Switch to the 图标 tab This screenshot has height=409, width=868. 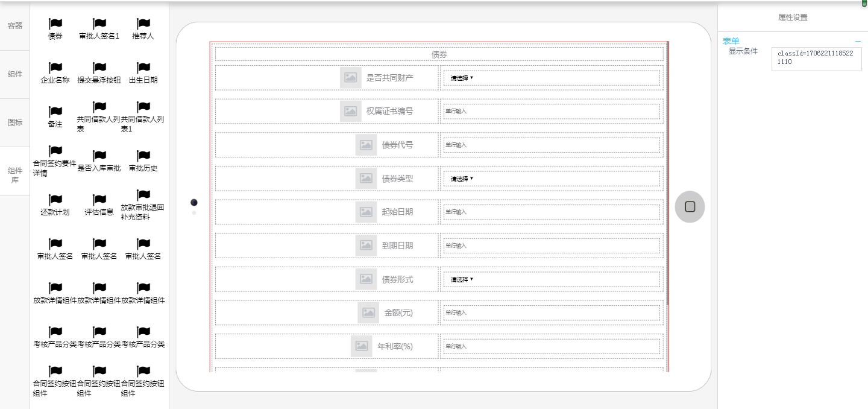pos(15,122)
